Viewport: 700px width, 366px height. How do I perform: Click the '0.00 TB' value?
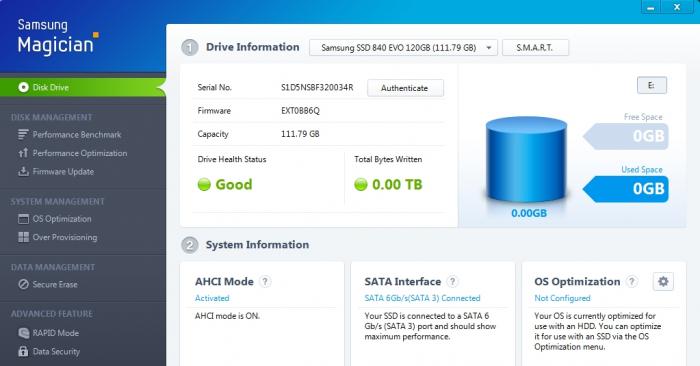[x=397, y=184]
